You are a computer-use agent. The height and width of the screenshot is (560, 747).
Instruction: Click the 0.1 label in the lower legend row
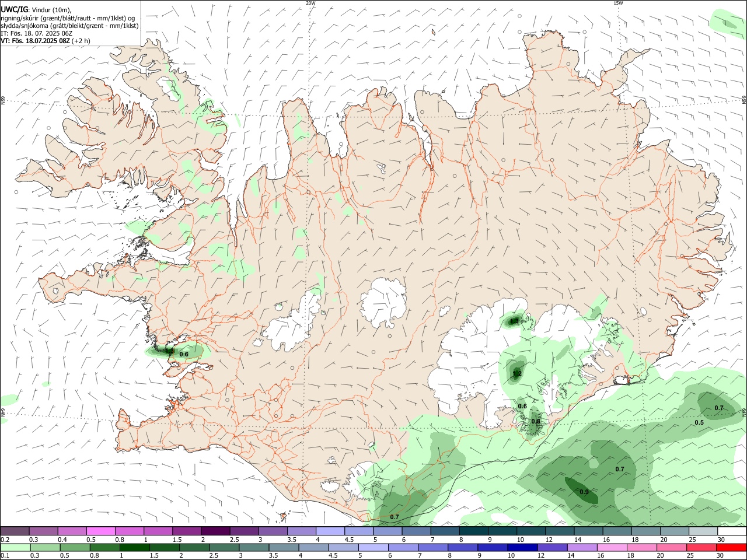(x=5, y=556)
